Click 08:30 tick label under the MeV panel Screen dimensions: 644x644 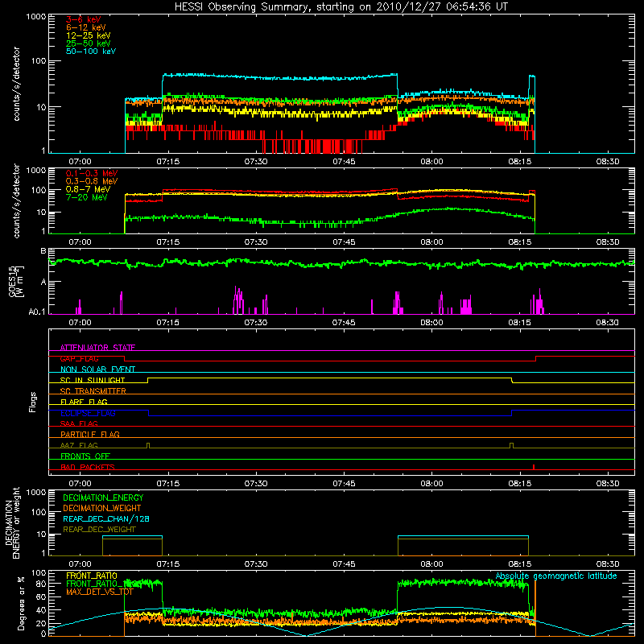coord(608,242)
